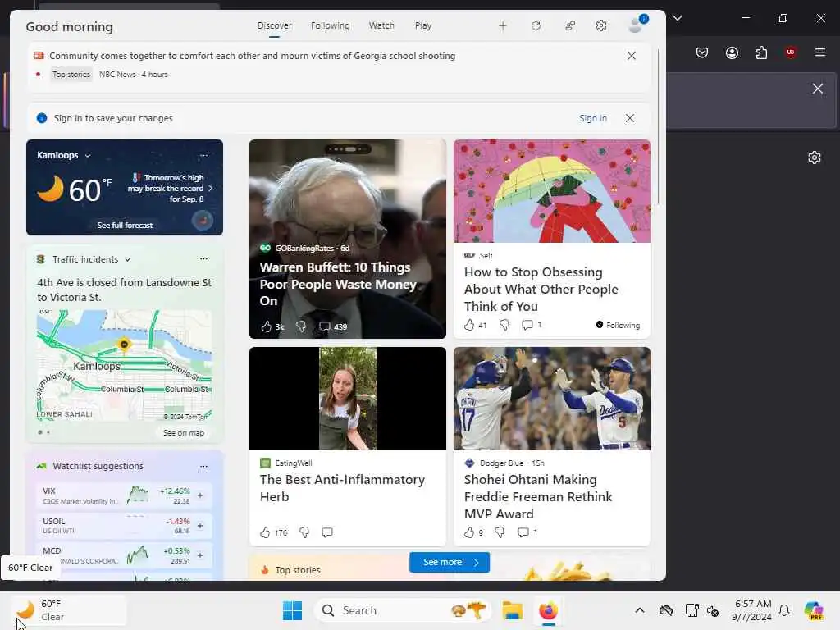Dismiss the sign-in banner

(x=630, y=118)
